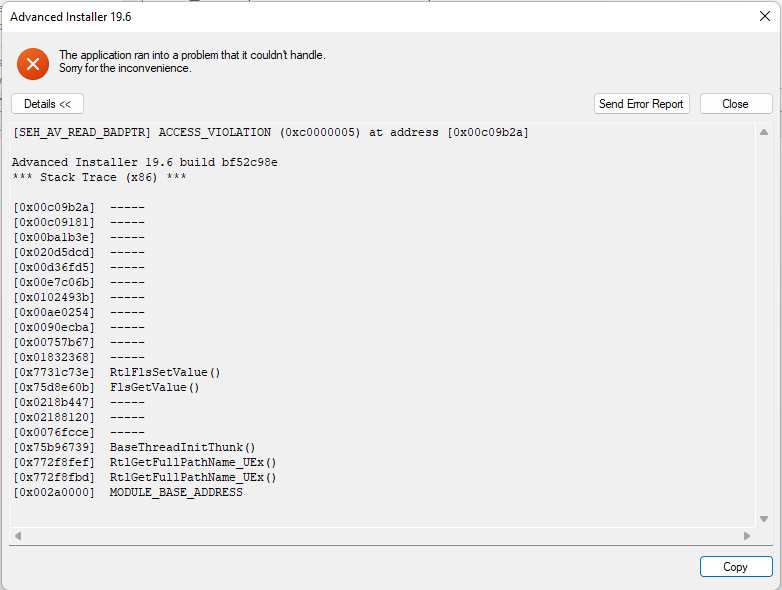782x590 pixels.
Task: Click the stack entry [0x020d5dcd]
Action: 78,252
